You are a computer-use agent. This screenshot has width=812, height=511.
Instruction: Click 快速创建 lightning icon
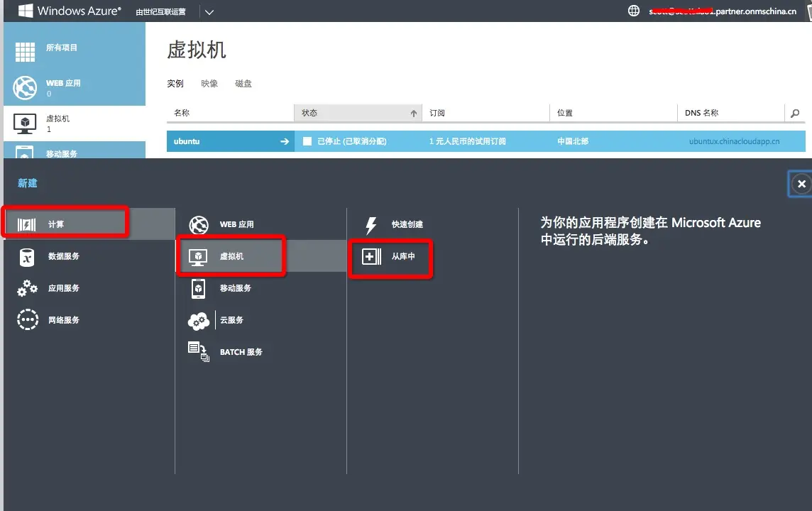371,225
